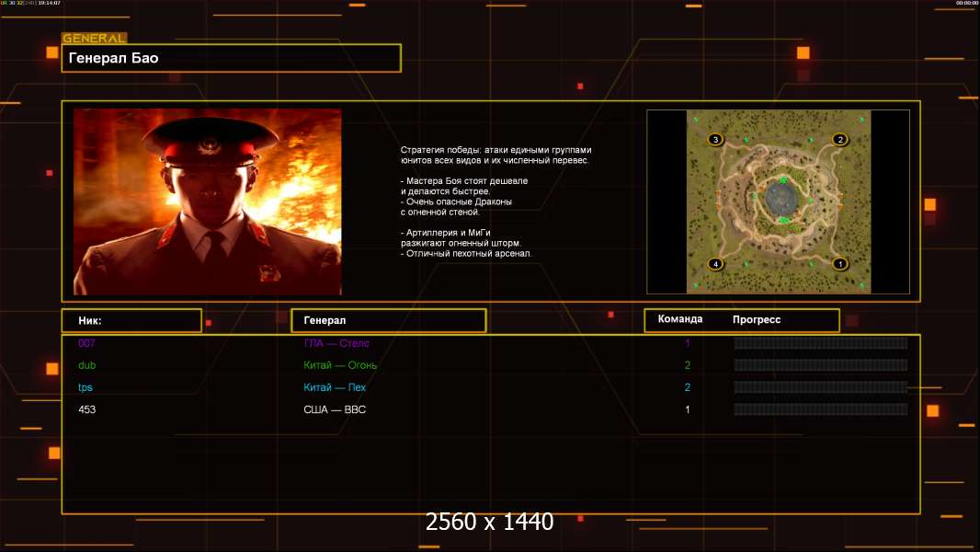Select player nickname '453'
Screen dimensions: 980x552
(86, 409)
